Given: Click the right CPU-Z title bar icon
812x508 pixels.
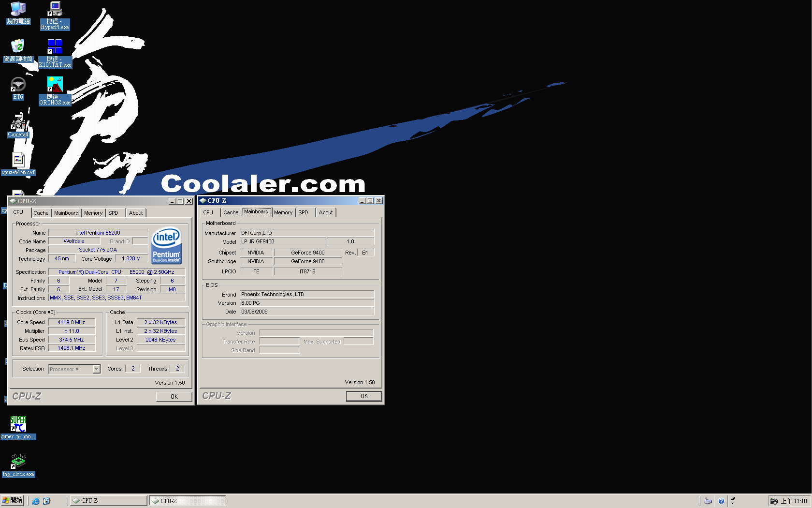Looking at the screenshot, I should (x=203, y=200).
